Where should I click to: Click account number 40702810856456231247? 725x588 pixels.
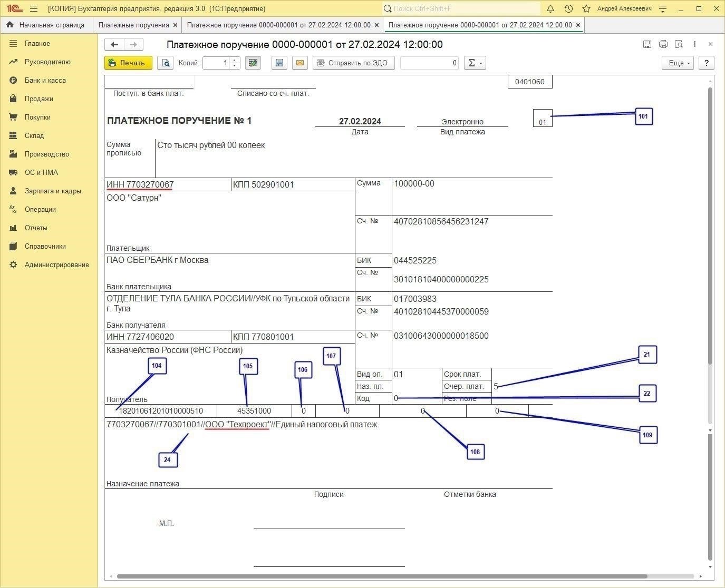click(441, 221)
